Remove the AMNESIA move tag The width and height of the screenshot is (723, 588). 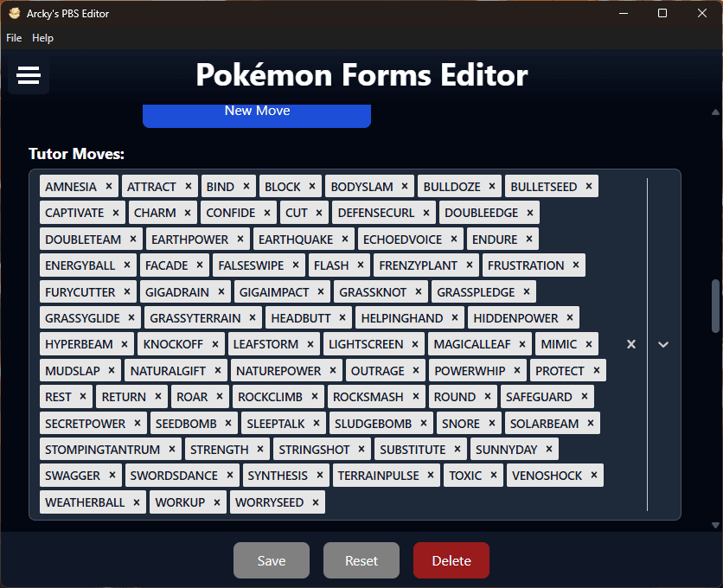pyautogui.click(x=109, y=186)
